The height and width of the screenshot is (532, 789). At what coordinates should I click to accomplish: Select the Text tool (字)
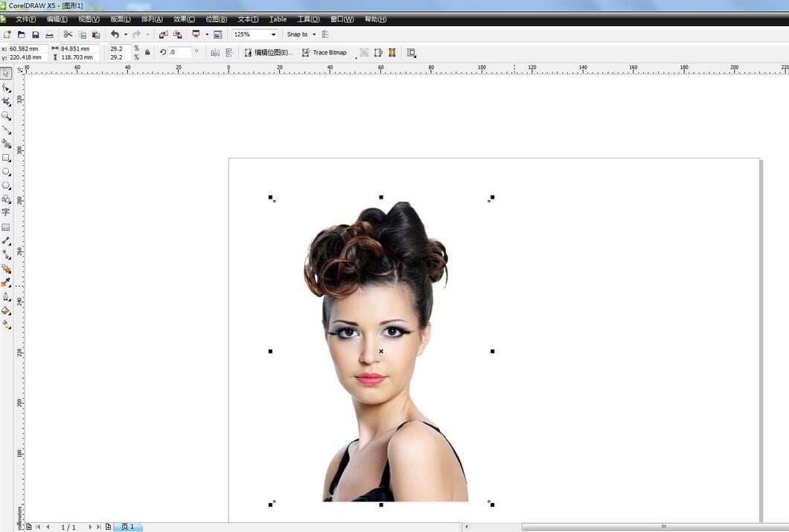pos(6,213)
